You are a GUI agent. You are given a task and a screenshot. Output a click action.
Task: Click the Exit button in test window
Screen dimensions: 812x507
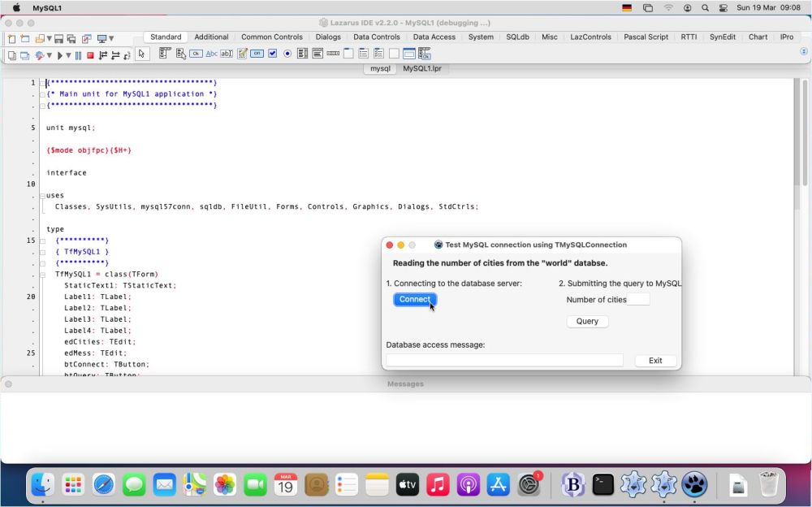click(655, 361)
